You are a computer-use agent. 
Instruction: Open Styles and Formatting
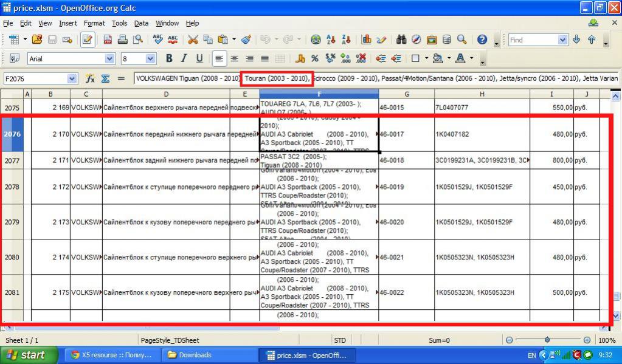coord(14,59)
